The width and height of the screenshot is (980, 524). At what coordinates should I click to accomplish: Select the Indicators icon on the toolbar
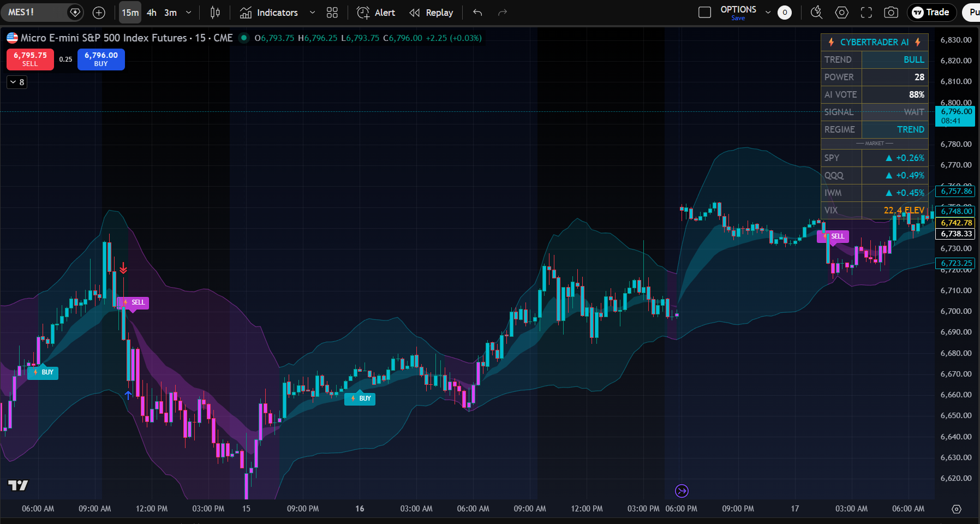point(247,12)
